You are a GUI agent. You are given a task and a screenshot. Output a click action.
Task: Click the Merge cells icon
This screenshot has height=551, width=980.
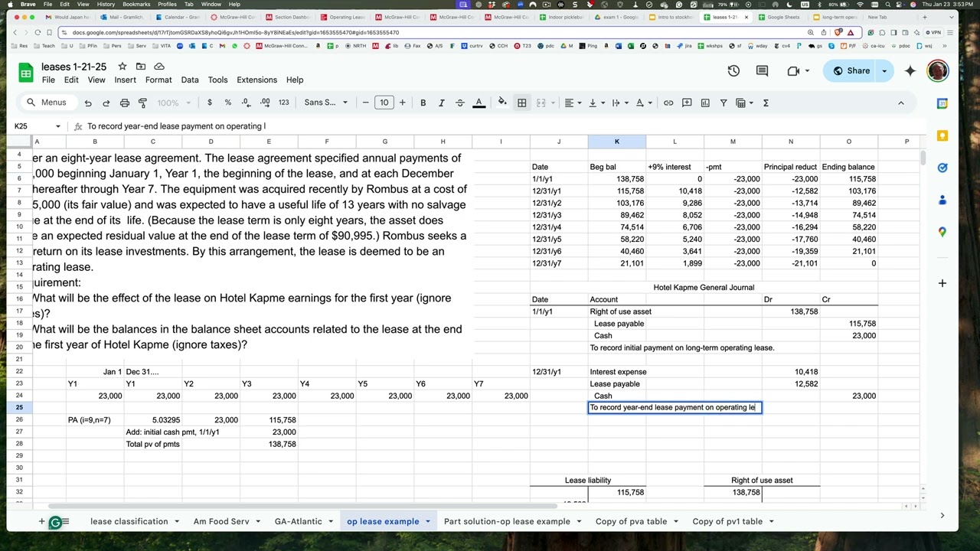click(541, 103)
